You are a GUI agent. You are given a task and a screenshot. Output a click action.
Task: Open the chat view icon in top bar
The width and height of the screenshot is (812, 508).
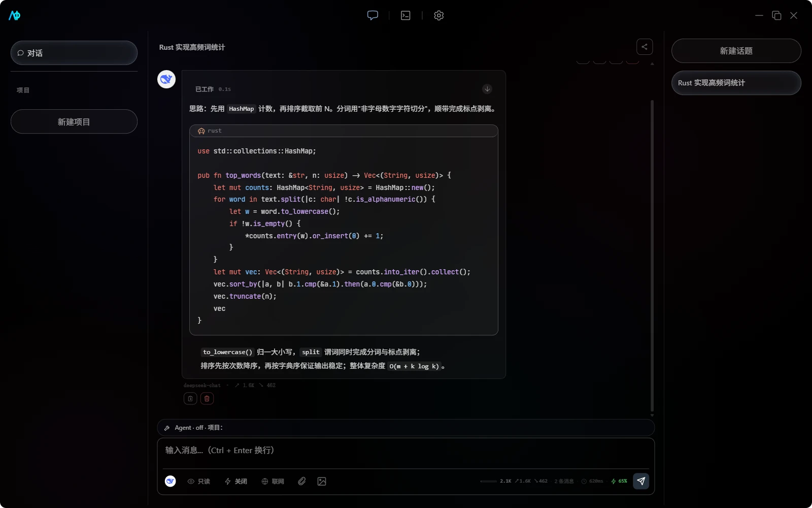click(x=373, y=15)
